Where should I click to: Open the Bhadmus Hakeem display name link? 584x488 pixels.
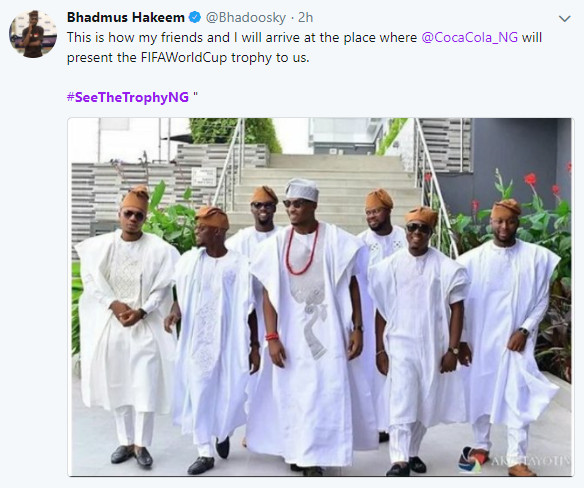[126, 17]
